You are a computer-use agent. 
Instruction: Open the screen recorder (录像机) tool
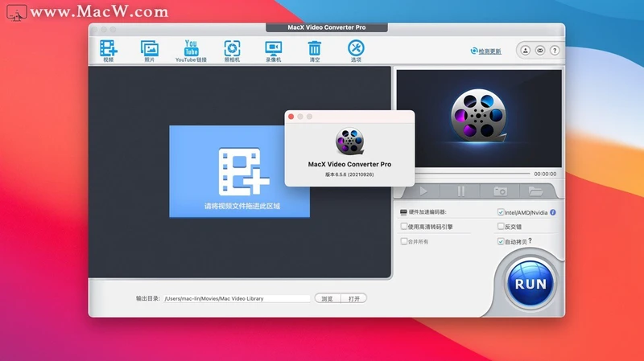click(273, 51)
